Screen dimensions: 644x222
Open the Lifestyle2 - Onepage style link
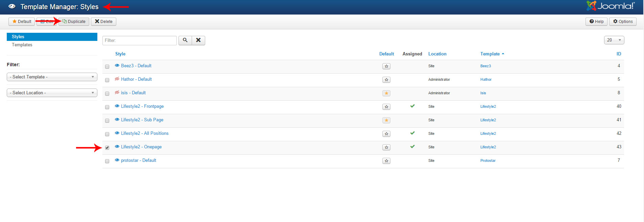141,147
